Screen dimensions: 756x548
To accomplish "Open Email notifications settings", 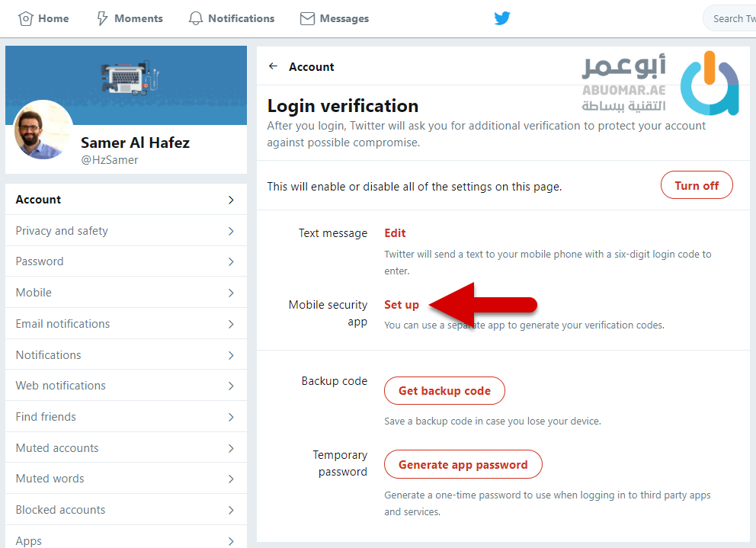I will (63, 324).
